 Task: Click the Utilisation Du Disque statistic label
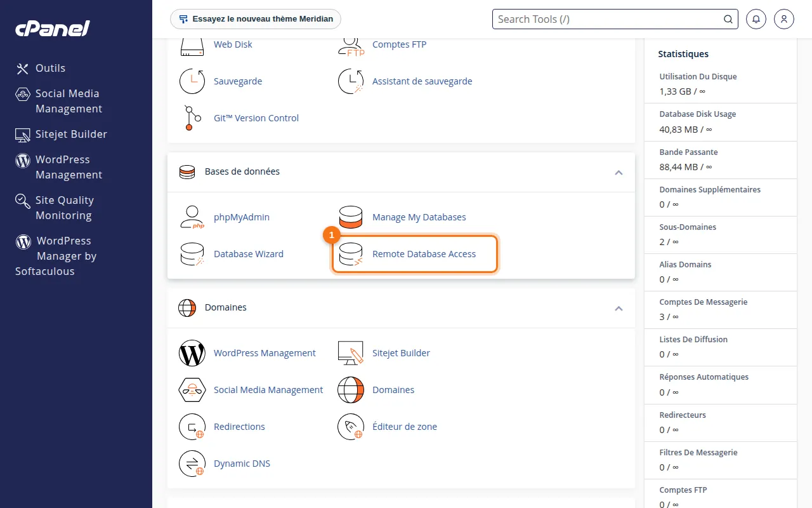698,77
